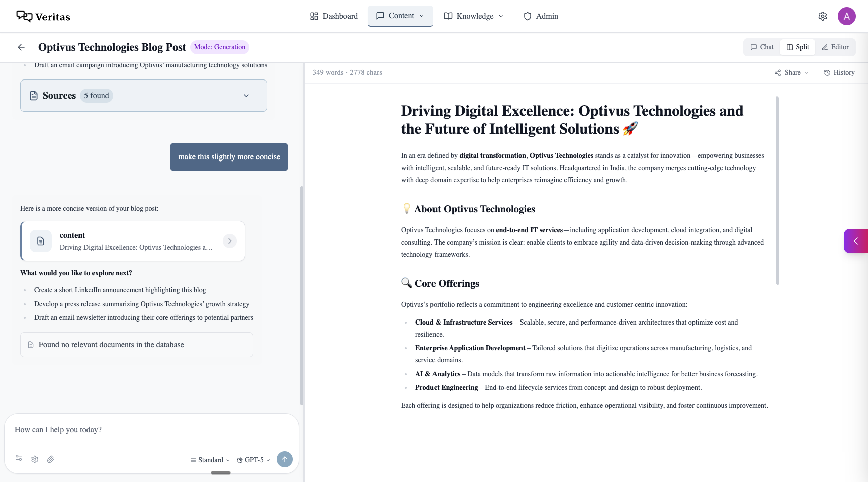Open the profile avatar menu
The width and height of the screenshot is (868, 482).
coord(847,16)
